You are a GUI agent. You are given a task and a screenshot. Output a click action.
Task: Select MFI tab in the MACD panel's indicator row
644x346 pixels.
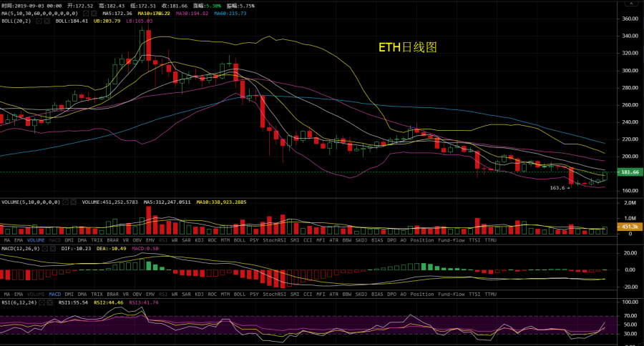click(321, 295)
